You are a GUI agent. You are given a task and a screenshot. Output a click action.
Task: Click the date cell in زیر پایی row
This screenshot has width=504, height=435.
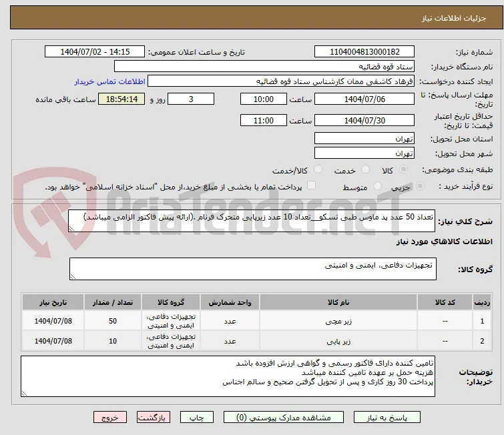click(x=53, y=340)
